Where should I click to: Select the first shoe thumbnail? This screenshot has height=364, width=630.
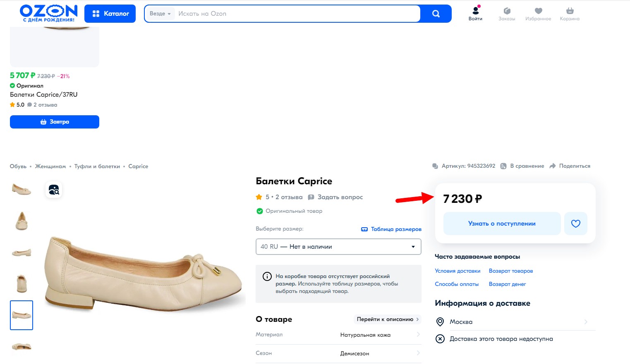pyautogui.click(x=22, y=189)
